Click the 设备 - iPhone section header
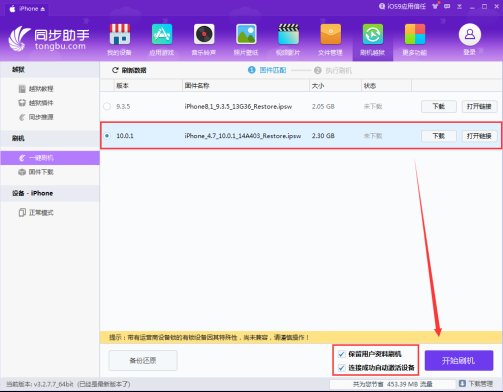Image resolution: width=503 pixels, height=392 pixels. pos(50,193)
